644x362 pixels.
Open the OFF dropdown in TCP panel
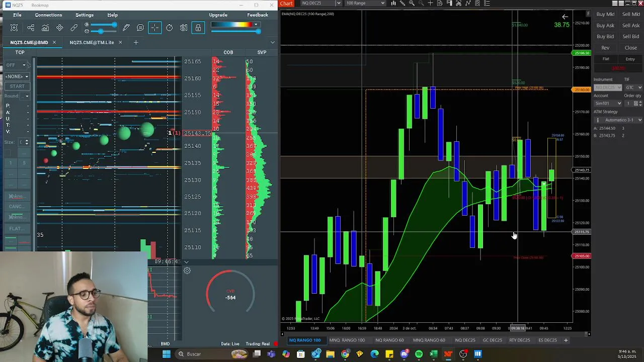pos(16,65)
